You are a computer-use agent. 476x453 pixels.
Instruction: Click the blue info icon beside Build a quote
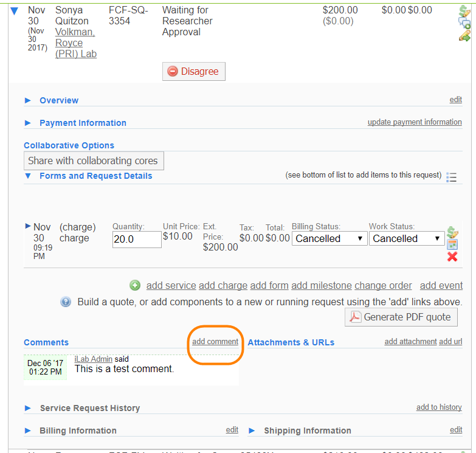pos(66,302)
